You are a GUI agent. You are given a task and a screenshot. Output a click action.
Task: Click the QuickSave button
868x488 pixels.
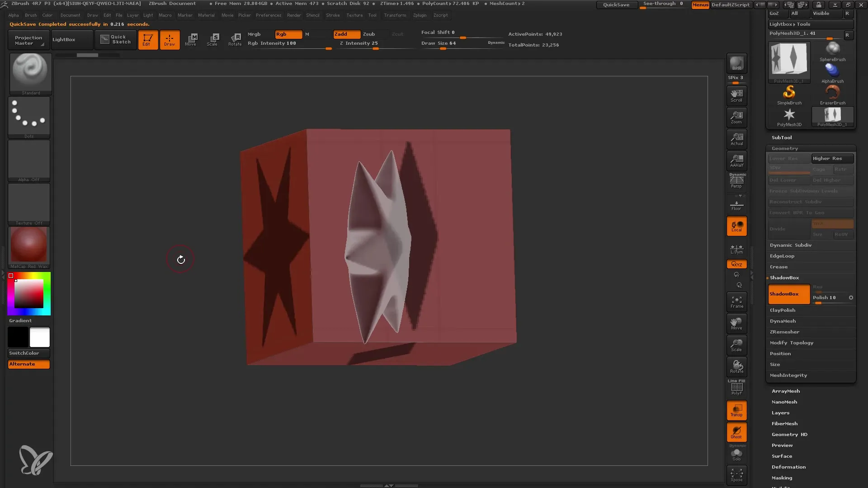pyautogui.click(x=616, y=5)
